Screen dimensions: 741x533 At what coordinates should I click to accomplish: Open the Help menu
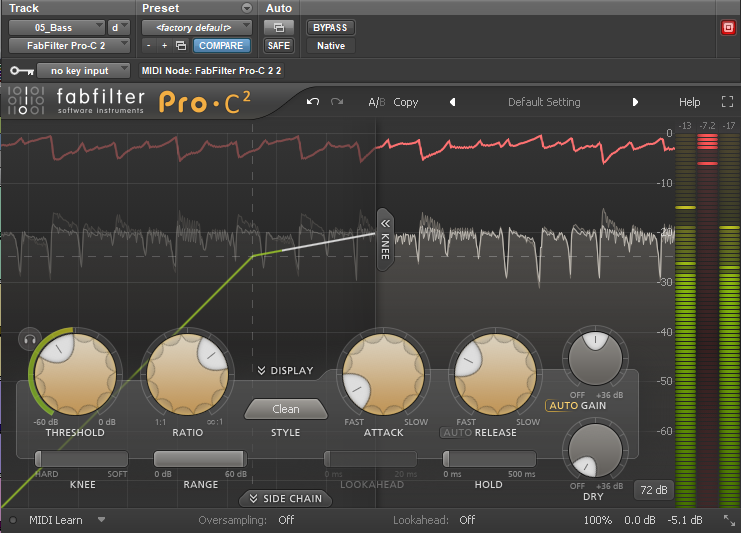tap(689, 102)
